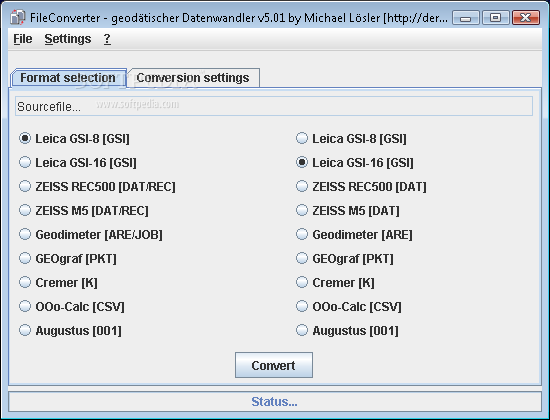Viewport: 550px width, 420px height.
Task: Select source format Leica GSI-16 [GSI]
Action: 78,162
